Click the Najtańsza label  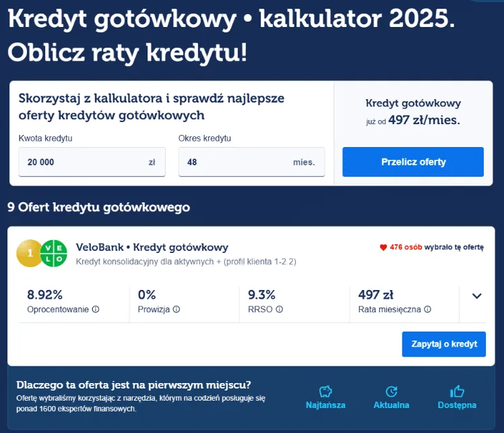[325, 405]
